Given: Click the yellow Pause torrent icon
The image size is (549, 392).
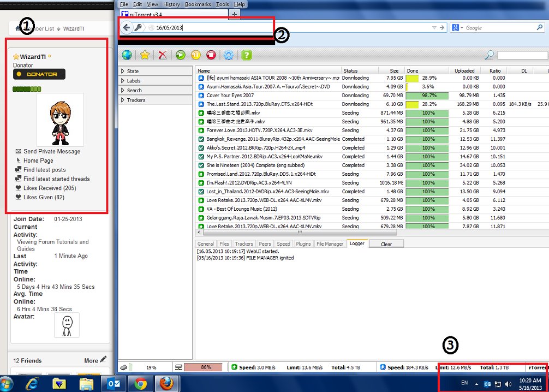Looking at the screenshot, I should click(196, 55).
